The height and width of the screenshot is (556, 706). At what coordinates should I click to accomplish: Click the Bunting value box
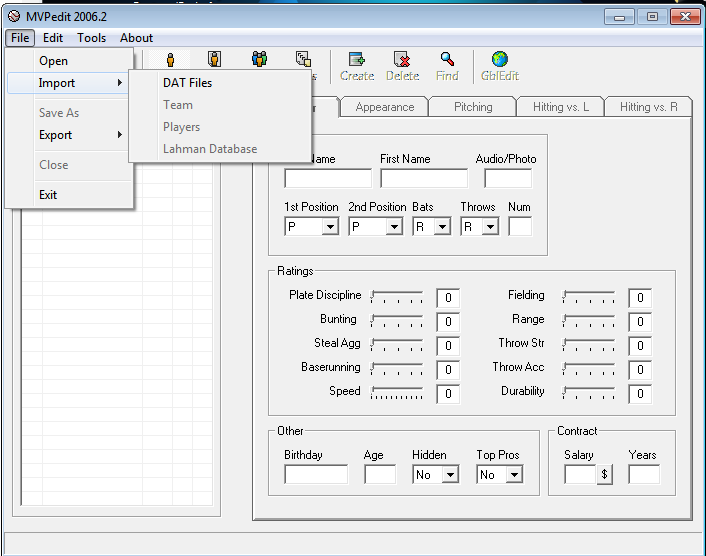(448, 322)
